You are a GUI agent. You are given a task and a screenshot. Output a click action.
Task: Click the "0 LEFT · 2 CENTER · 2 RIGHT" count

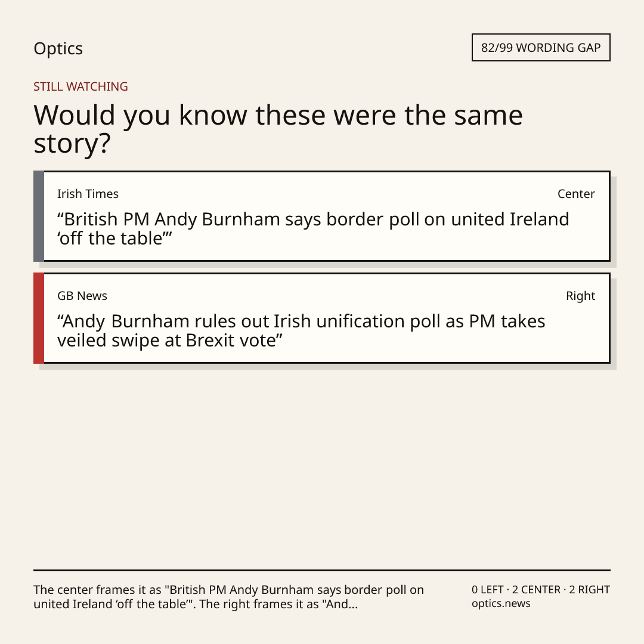pos(541,590)
